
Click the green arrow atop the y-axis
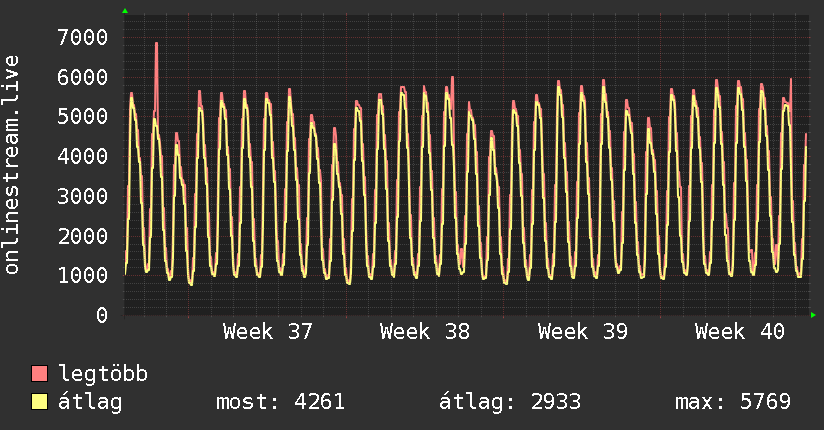pyautogui.click(x=125, y=11)
